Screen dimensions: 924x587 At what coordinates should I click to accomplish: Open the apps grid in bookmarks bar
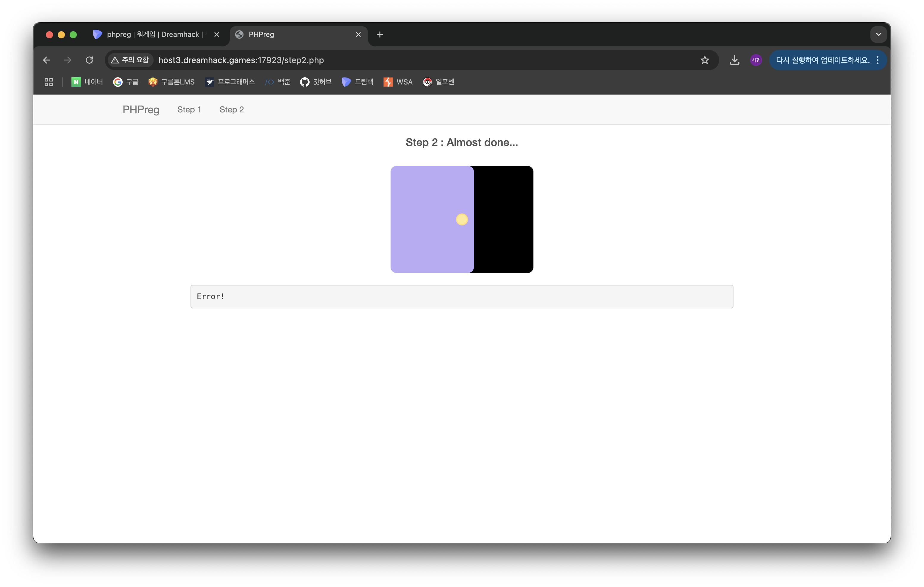(x=49, y=82)
